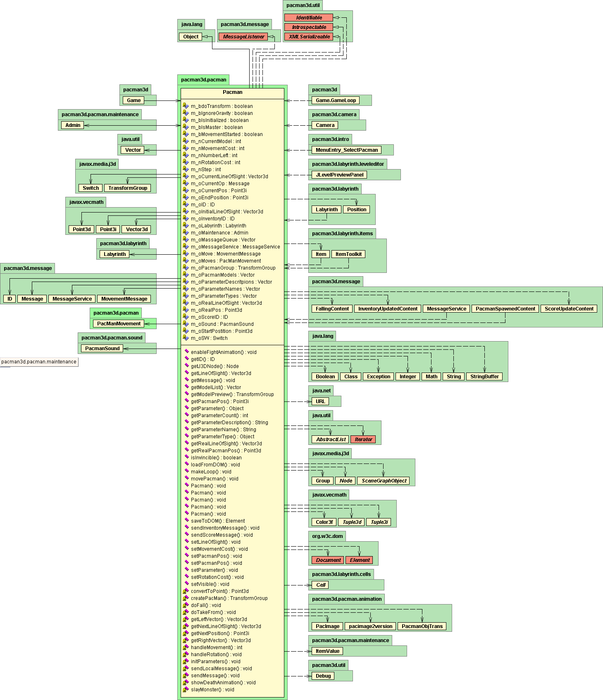
Task: Pick the method icon next to saveToDOM()
Action: click(x=186, y=521)
